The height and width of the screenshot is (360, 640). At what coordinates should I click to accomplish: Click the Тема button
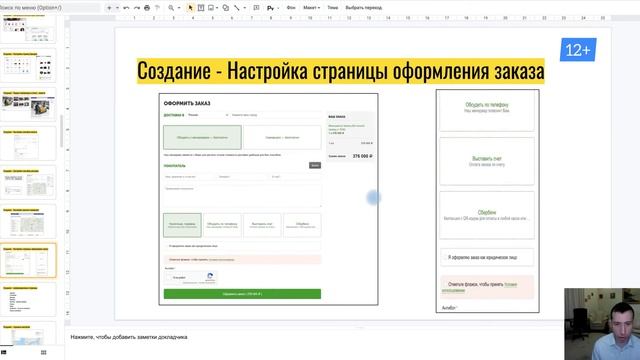[x=333, y=8]
